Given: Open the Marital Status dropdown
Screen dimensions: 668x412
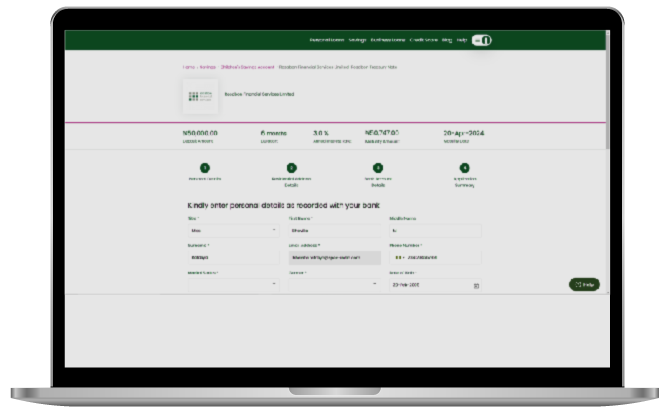Looking at the screenshot, I should coord(232,285).
